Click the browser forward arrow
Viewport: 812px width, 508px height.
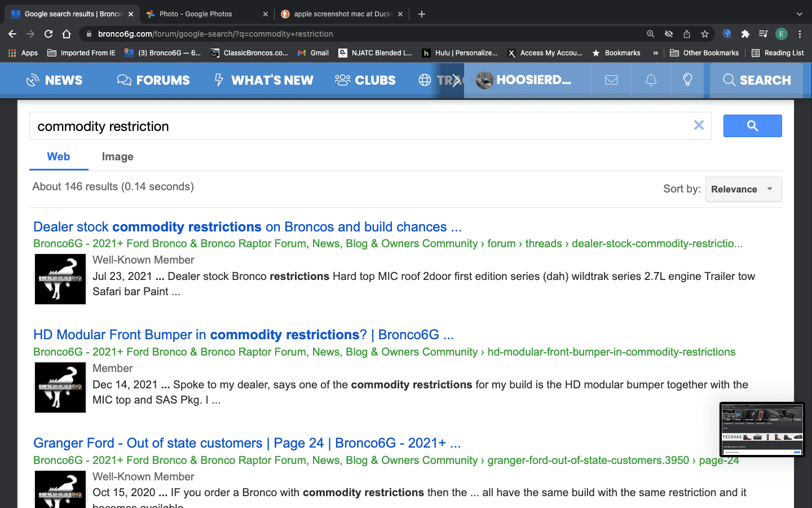click(x=30, y=34)
